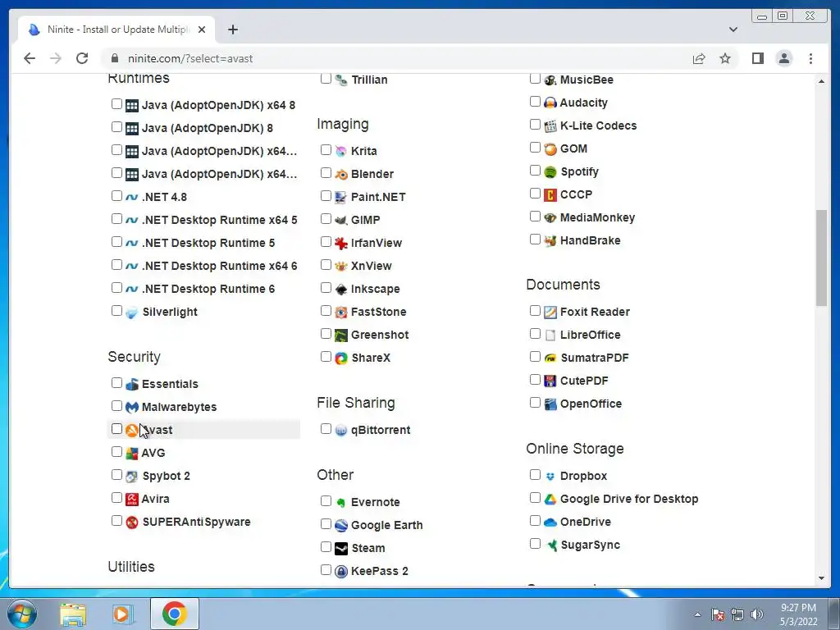Image resolution: width=840 pixels, height=630 pixels.
Task: Click the SumatraPDF label
Action: point(595,358)
